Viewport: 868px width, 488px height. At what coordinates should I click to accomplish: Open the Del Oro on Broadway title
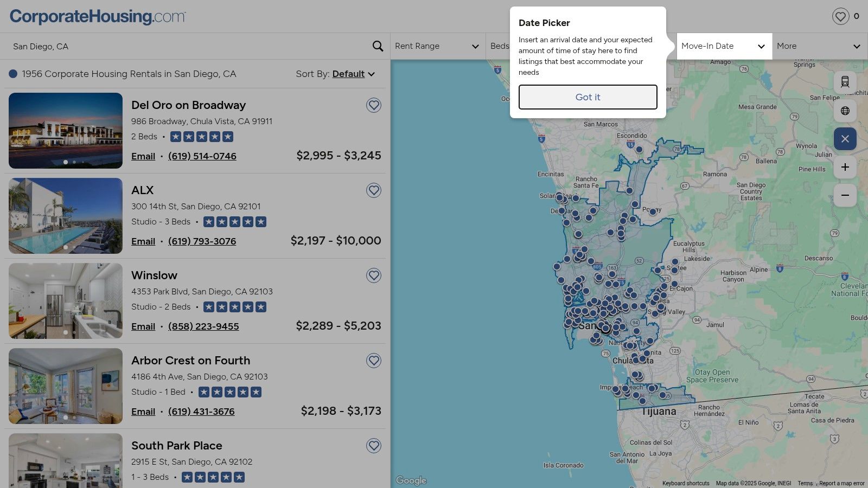(x=188, y=105)
